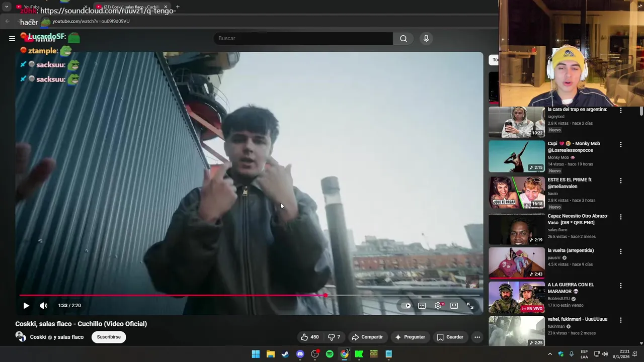Open options for vahel, fukinmari video
Image resolution: width=644 pixels, height=362 pixels.
pos(620,319)
